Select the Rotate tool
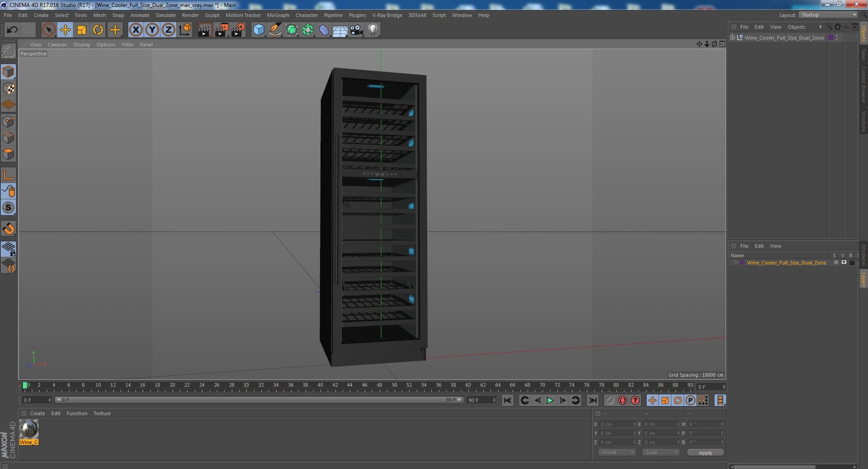 [x=98, y=30]
